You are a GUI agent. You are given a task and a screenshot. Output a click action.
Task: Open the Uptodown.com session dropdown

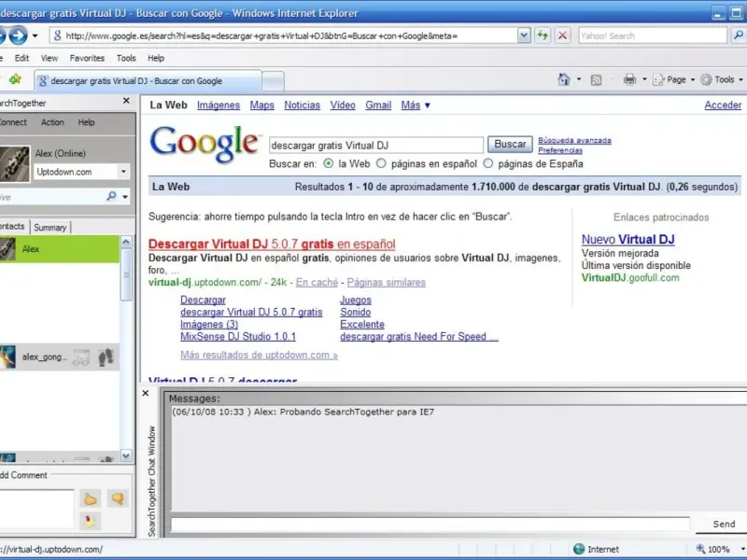click(123, 172)
